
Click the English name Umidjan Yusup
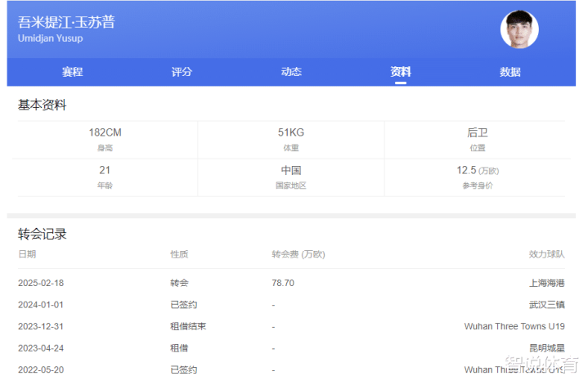point(50,38)
